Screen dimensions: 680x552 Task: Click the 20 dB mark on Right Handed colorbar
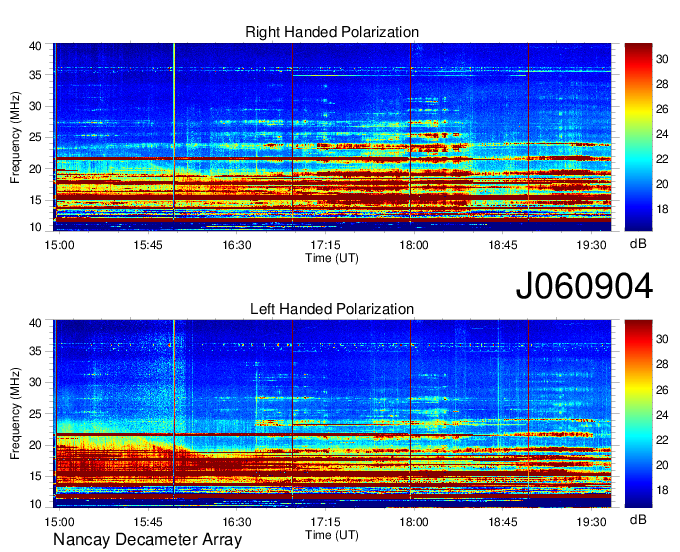click(x=662, y=184)
